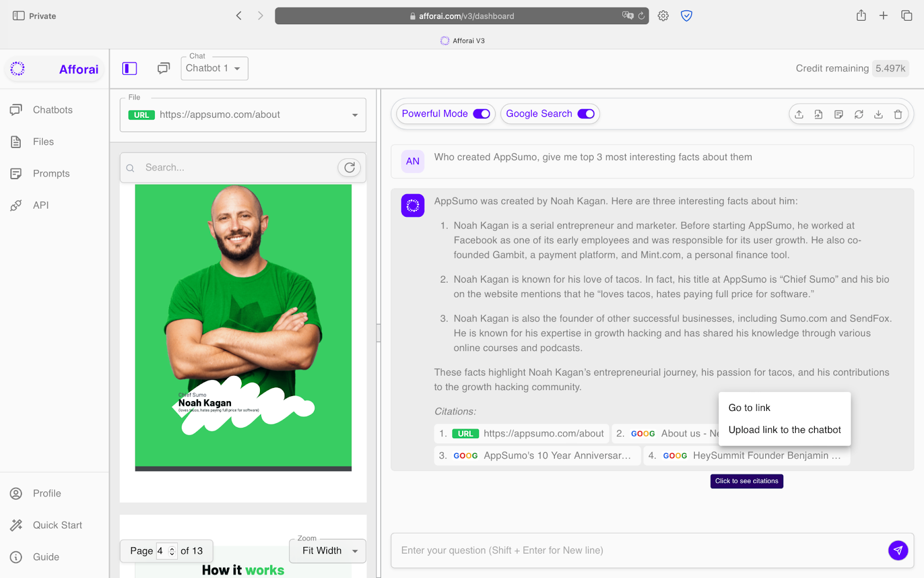Viewport: 924px width, 578px height.
Task: Click the Afforai bot avatar icon
Action: 412,205
